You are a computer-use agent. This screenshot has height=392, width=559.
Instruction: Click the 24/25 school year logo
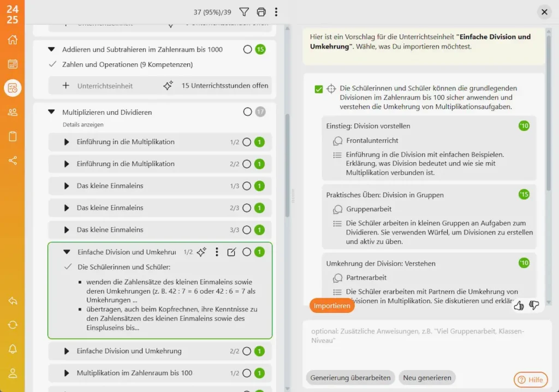coord(13,14)
